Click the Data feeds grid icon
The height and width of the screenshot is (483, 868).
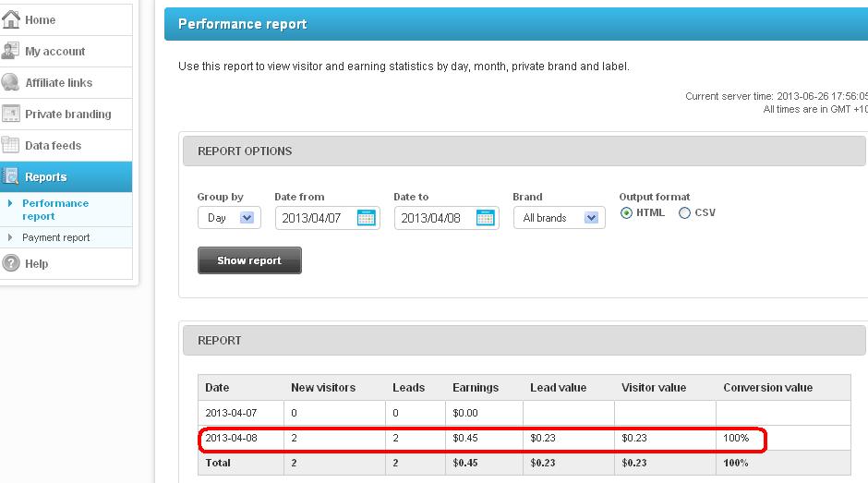(10, 145)
